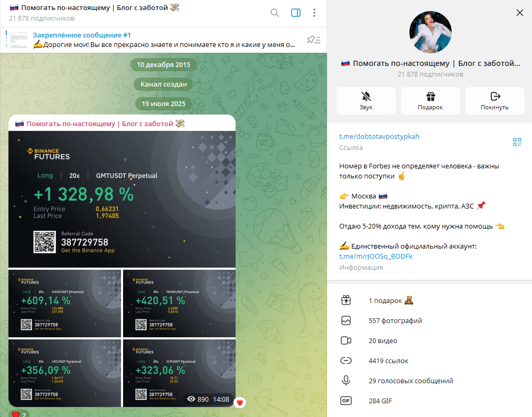Open 284 GIF shared GIFs
532x417 pixels.
430,401
